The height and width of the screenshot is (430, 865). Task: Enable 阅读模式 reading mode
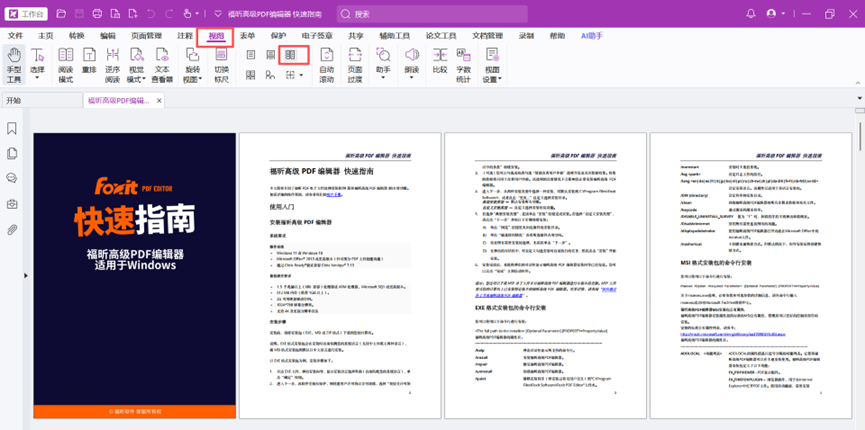coord(65,64)
